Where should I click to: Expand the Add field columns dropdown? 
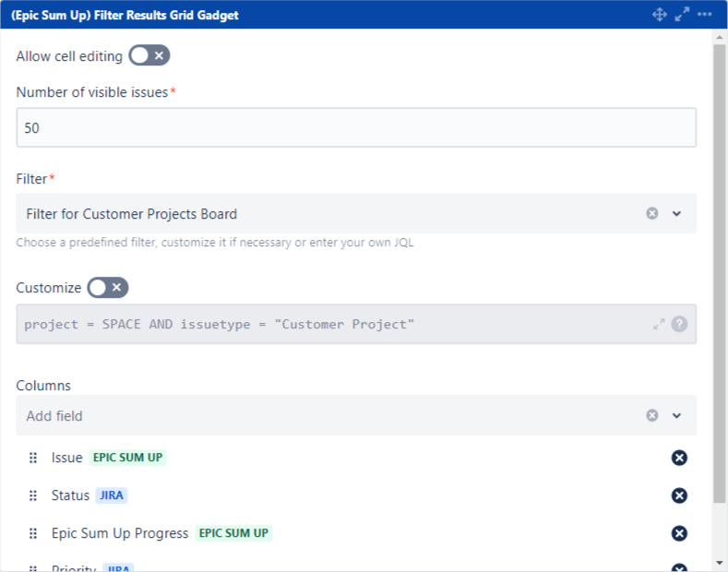[676, 415]
